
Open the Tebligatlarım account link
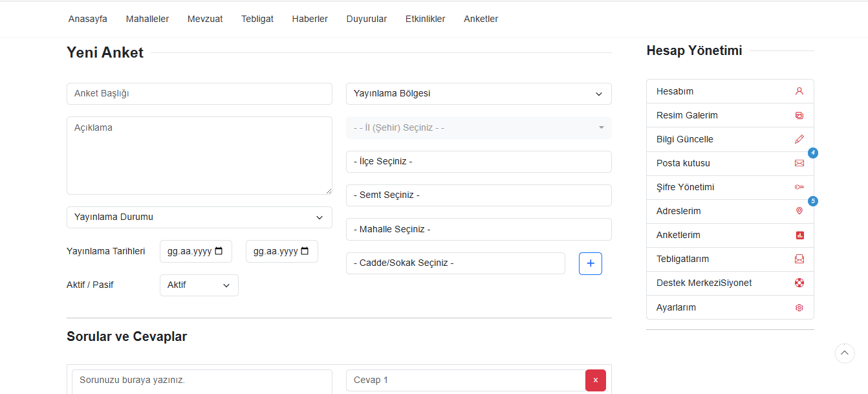tap(682, 259)
